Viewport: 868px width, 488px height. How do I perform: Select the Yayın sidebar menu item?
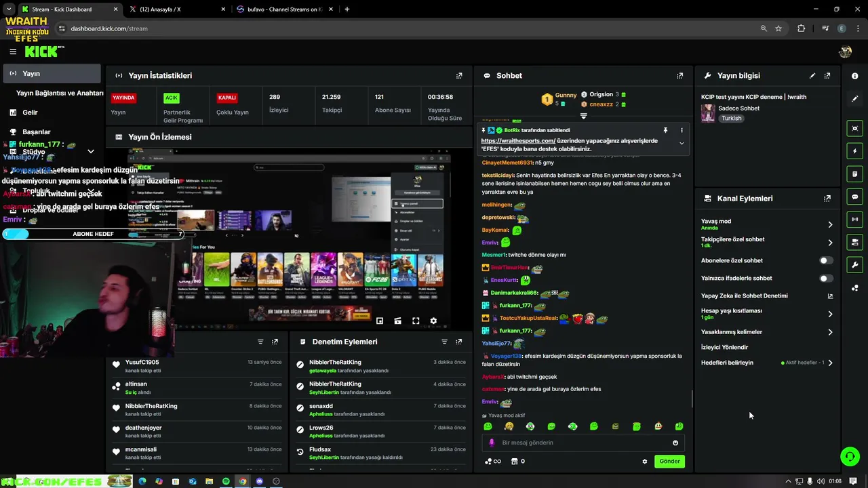click(52, 73)
